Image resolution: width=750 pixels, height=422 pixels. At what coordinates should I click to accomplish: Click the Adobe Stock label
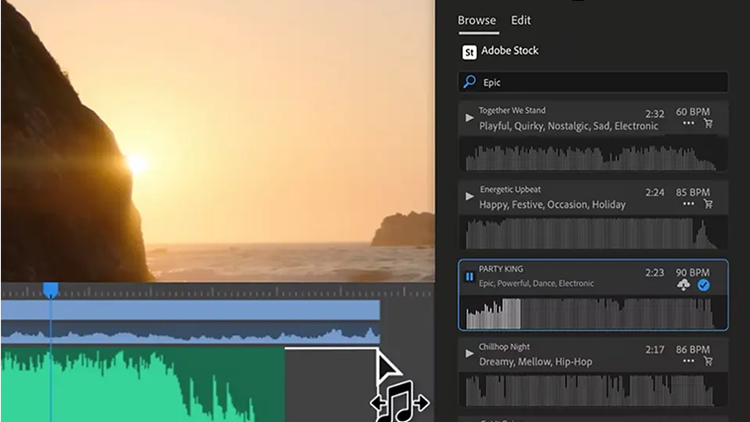tap(509, 50)
